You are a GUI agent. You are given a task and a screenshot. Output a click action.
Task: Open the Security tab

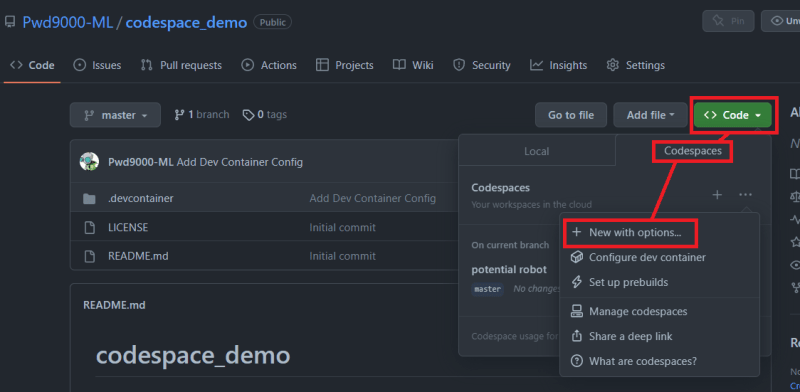(482, 65)
